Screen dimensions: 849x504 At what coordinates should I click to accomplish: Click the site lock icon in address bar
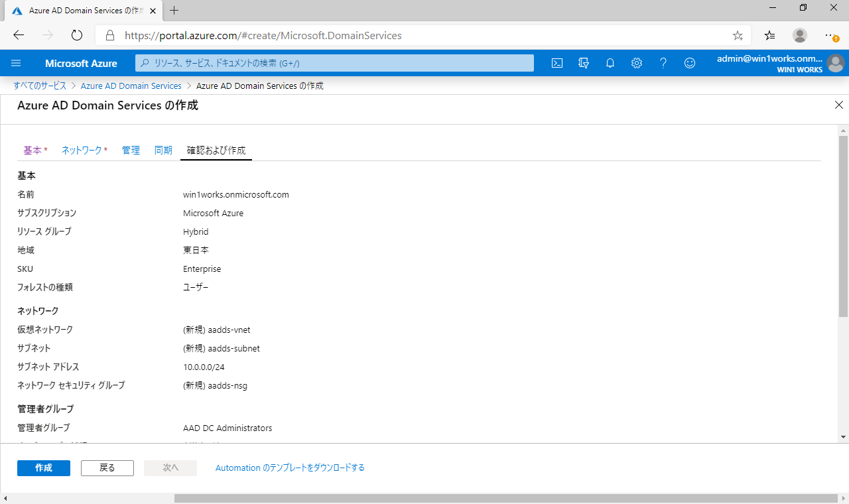(111, 35)
